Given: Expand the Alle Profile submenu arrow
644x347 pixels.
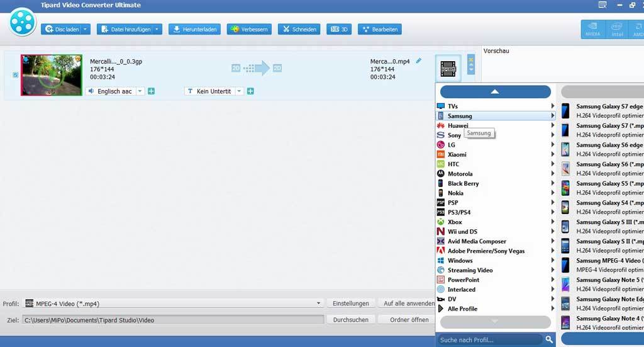Looking at the screenshot, I should click(552, 309).
